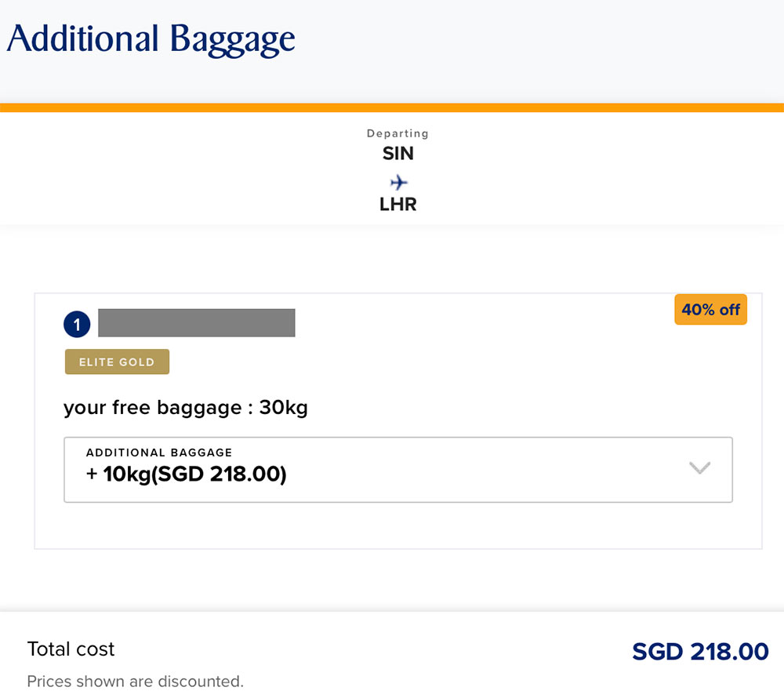Open the baggage amount selector showing +10kg

click(x=398, y=469)
